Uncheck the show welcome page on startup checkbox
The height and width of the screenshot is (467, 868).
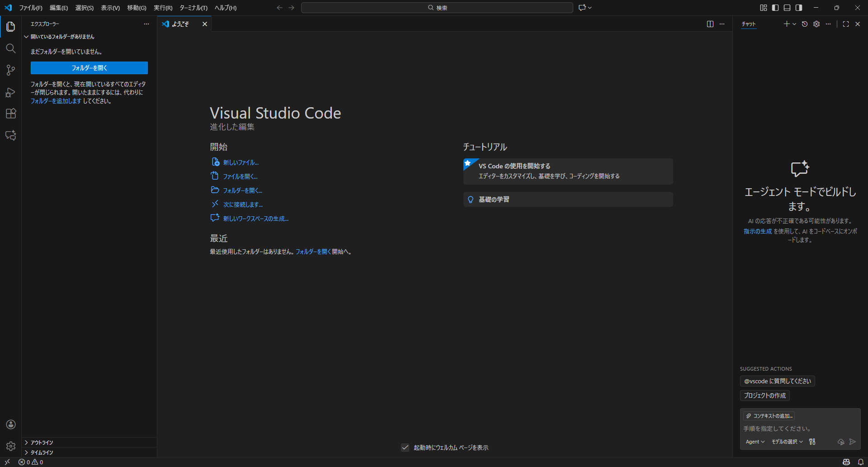[405, 448]
